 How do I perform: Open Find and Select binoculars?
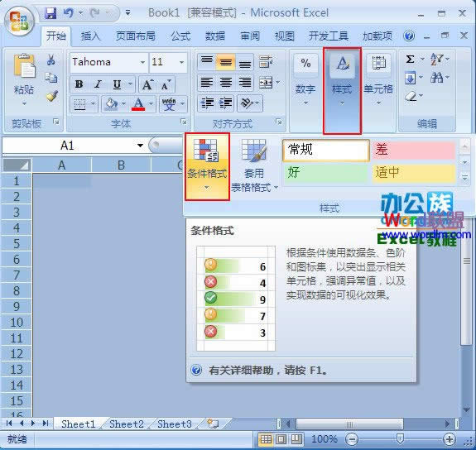[x=437, y=78]
